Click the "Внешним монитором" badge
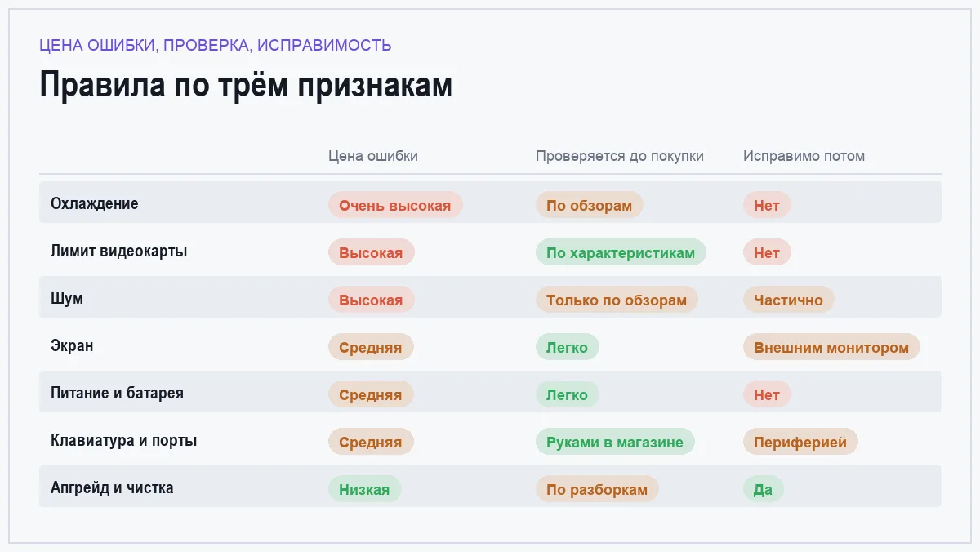The image size is (980, 552). tap(831, 347)
